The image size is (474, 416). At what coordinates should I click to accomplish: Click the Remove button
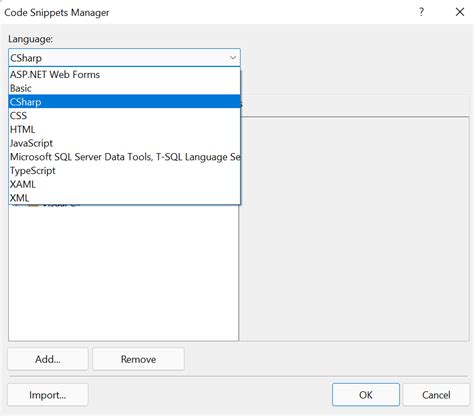tap(138, 359)
